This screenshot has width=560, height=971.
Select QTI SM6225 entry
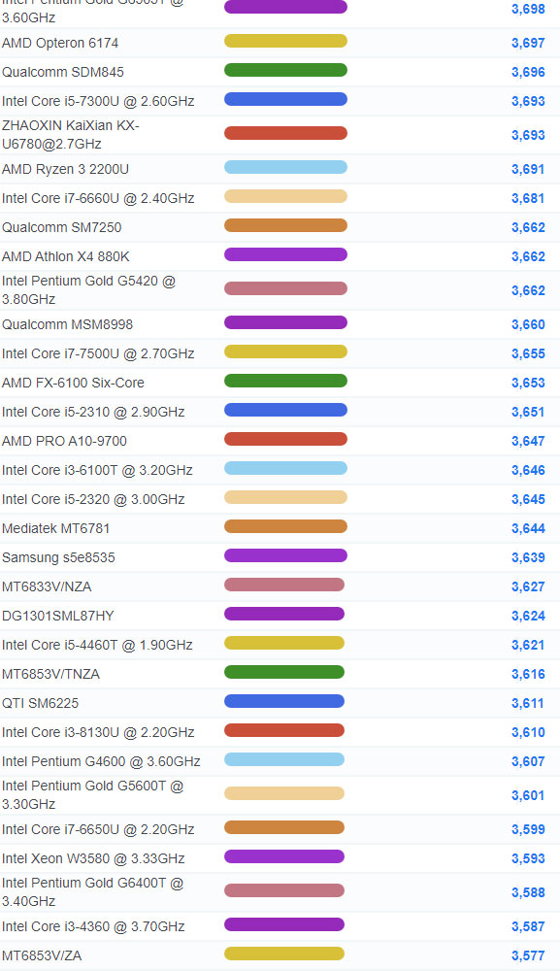40,703
